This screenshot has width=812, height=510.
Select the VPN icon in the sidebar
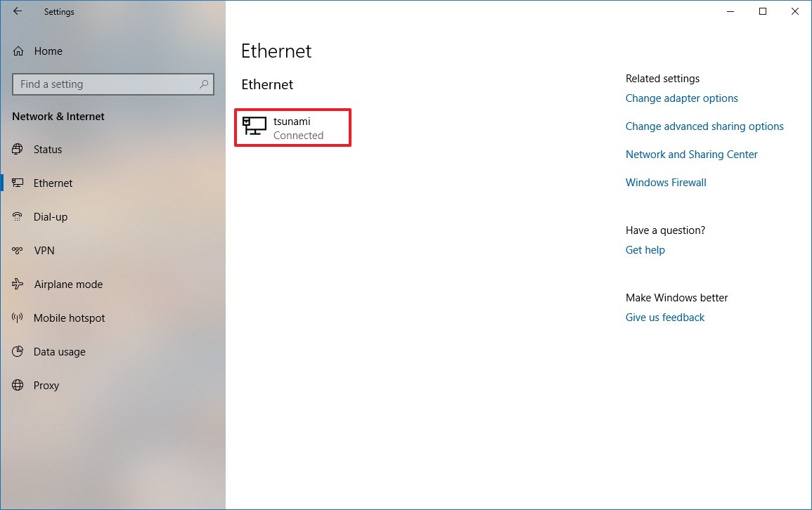pyautogui.click(x=17, y=250)
